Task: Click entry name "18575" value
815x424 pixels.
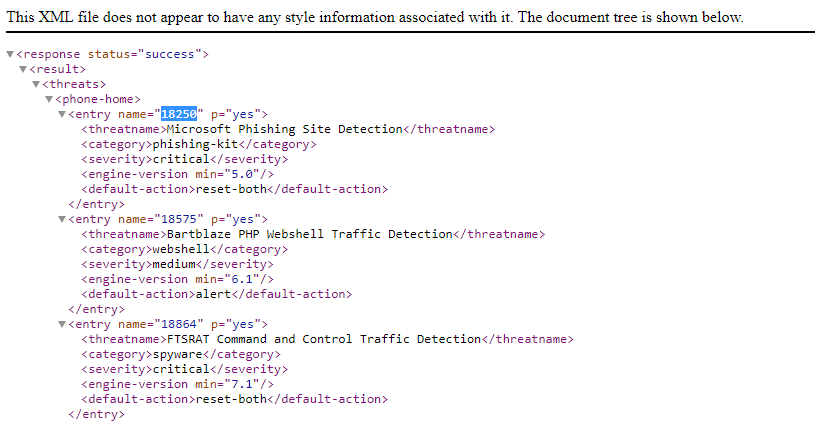Action: pos(179,219)
